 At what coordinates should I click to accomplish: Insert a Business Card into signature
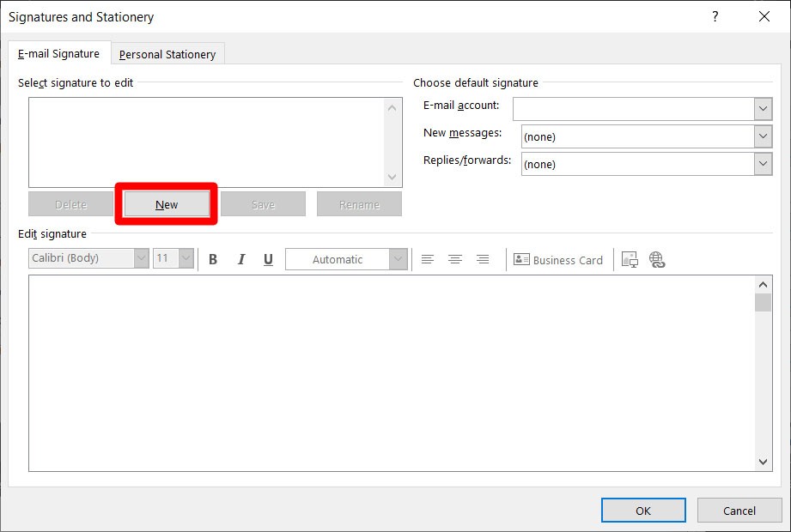[x=558, y=260]
